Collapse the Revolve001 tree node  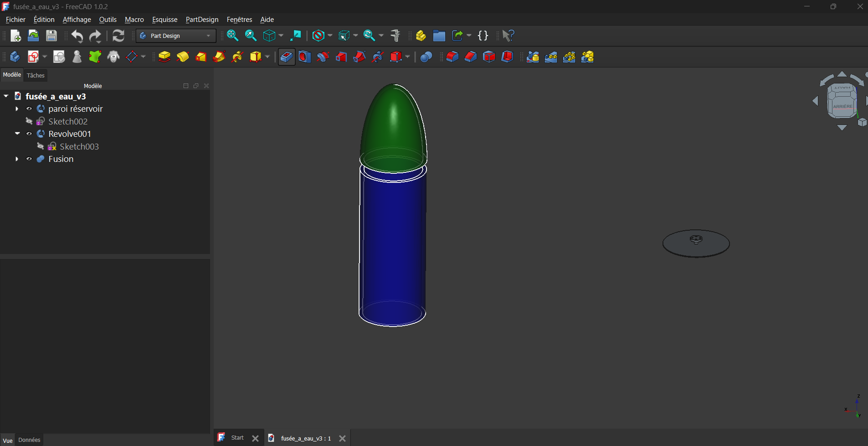click(17, 134)
